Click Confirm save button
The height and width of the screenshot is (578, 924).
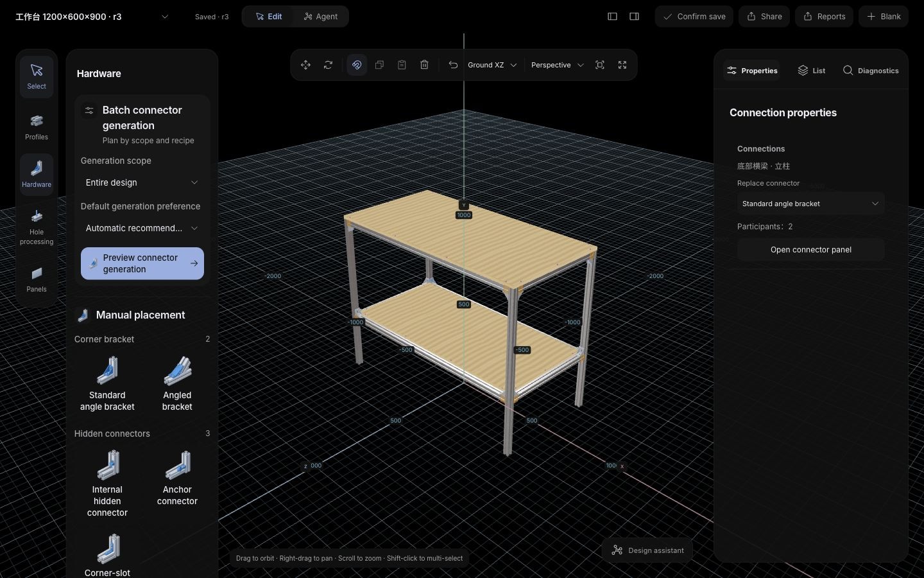click(694, 17)
